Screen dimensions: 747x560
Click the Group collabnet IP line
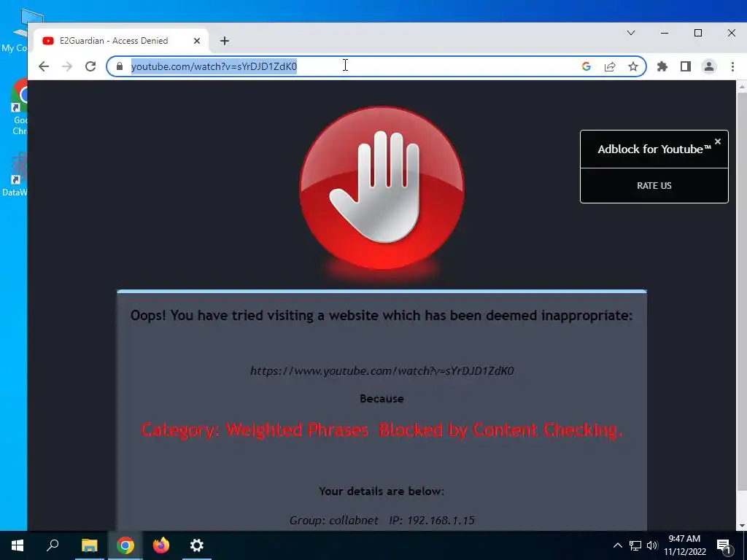click(382, 520)
